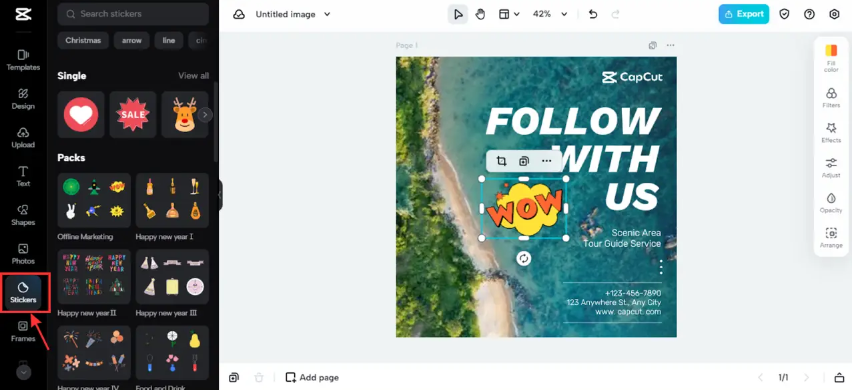Open settings hexagon icon

click(x=835, y=14)
